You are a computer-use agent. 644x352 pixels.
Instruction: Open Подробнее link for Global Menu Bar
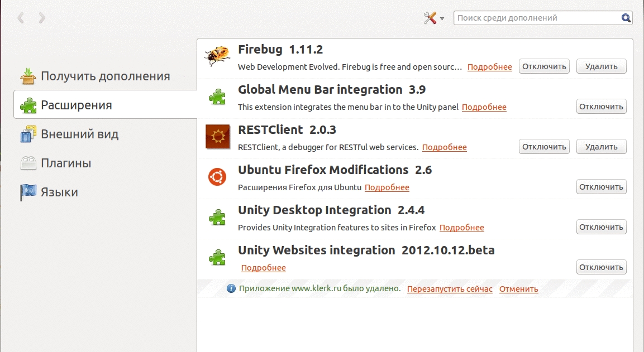click(x=484, y=107)
